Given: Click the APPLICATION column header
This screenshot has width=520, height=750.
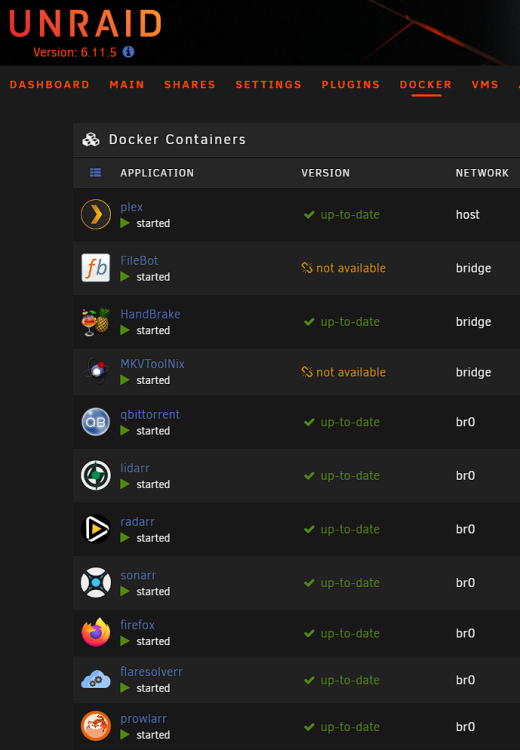Looking at the screenshot, I should (x=157, y=173).
